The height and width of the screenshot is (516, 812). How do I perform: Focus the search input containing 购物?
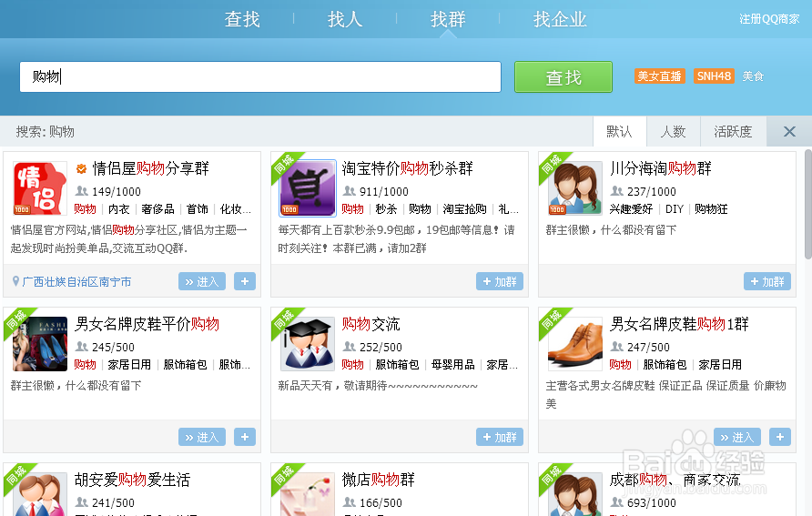click(x=260, y=76)
